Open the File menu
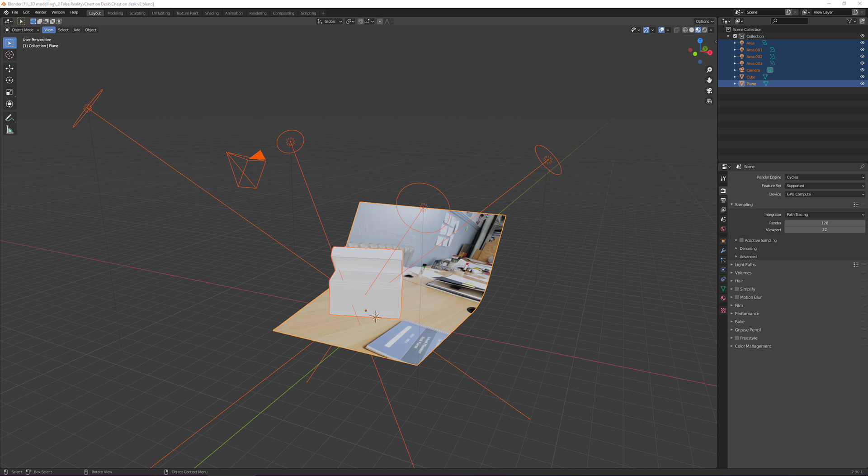The height and width of the screenshot is (476, 868). tap(15, 12)
